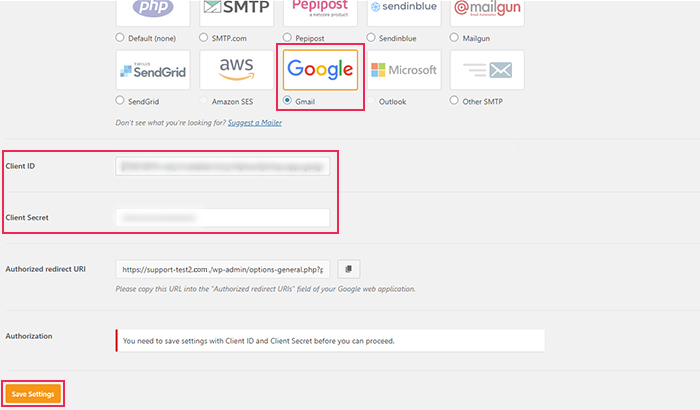Screen dimensions: 700x410
Task: Select the Other SMTP envelope logo
Action: click(487, 70)
